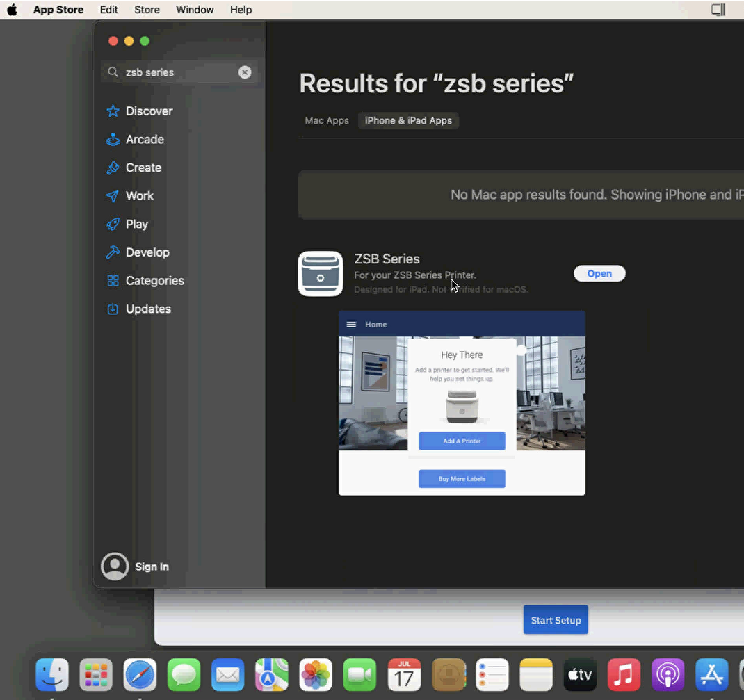Click Start Setup in the background window
744x700 pixels.
(x=556, y=620)
